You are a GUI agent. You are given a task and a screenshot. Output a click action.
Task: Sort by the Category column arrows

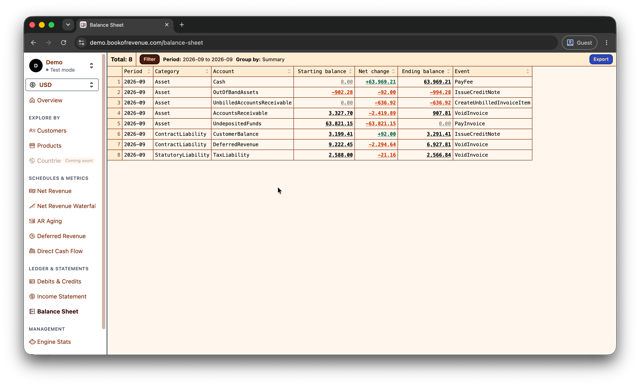click(x=207, y=71)
